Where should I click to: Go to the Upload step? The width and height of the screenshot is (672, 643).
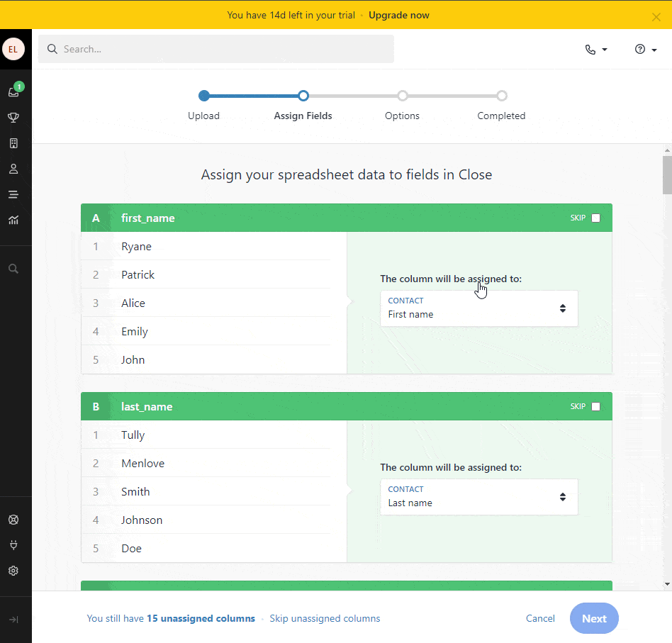203,116
